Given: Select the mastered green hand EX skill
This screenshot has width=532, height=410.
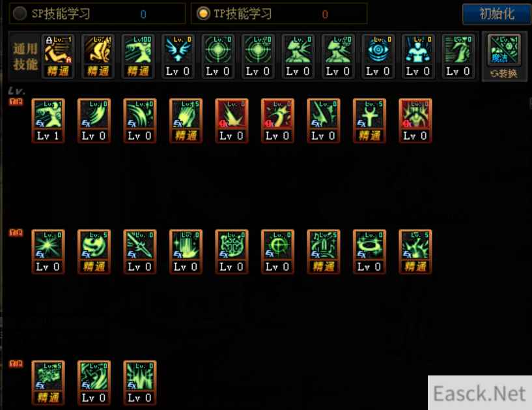Looking at the screenshot, I should coord(186,121).
